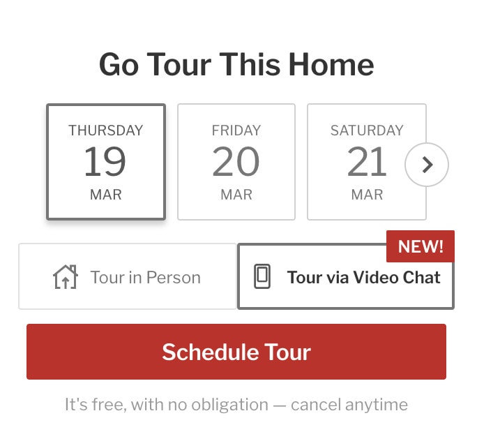Screen dimensions: 477x448
Task: Select the Tour via Video Chat option
Action: click(346, 277)
